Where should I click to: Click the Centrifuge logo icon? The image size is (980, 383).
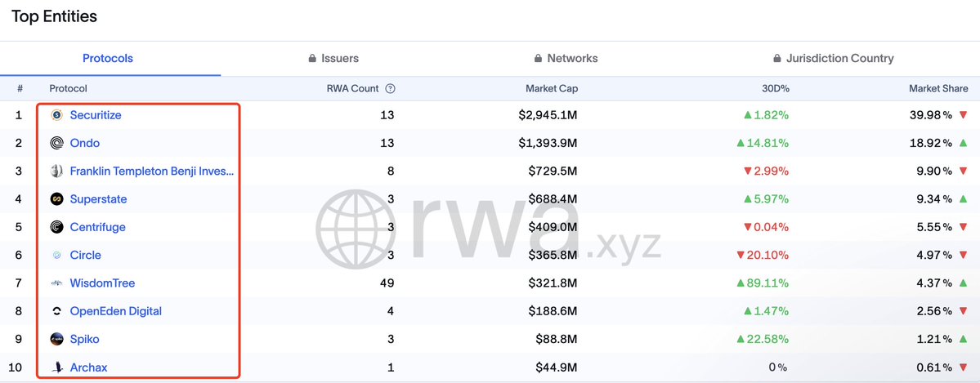(x=57, y=227)
